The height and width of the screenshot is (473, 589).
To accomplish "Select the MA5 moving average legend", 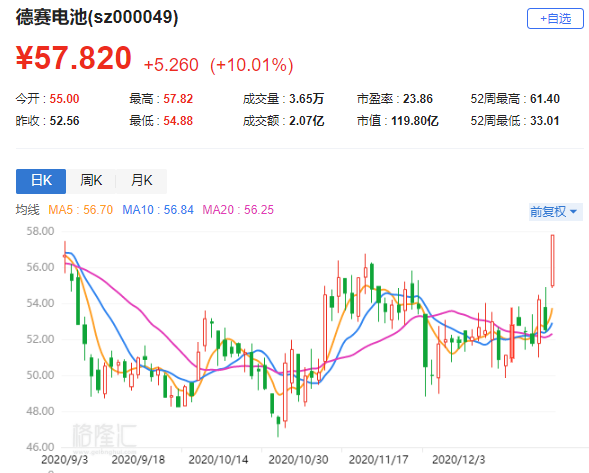I will click(x=80, y=210).
